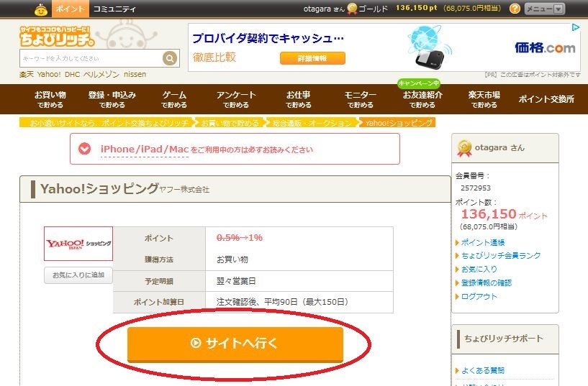The height and width of the screenshot is (386, 588).
Task: Click お気に入りに追加 button
Action: click(78, 275)
